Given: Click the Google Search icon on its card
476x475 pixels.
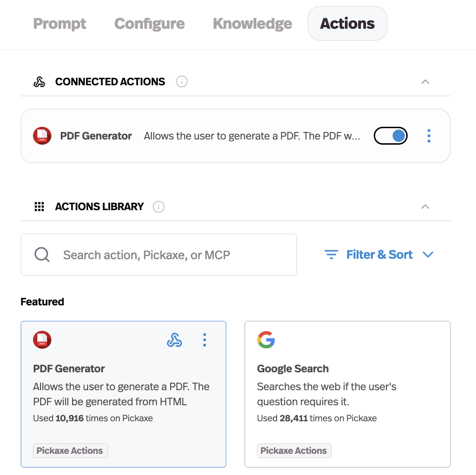Looking at the screenshot, I should click(x=266, y=339).
